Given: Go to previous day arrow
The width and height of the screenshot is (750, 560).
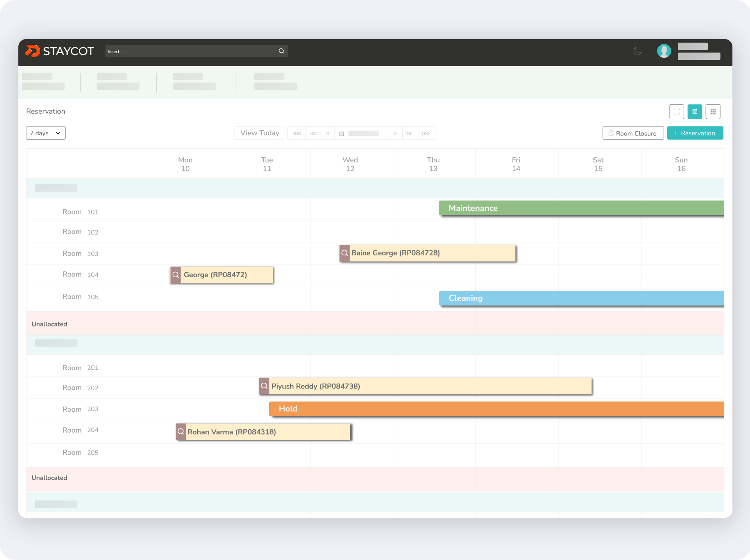Looking at the screenshot, I should tap(328, 134).
